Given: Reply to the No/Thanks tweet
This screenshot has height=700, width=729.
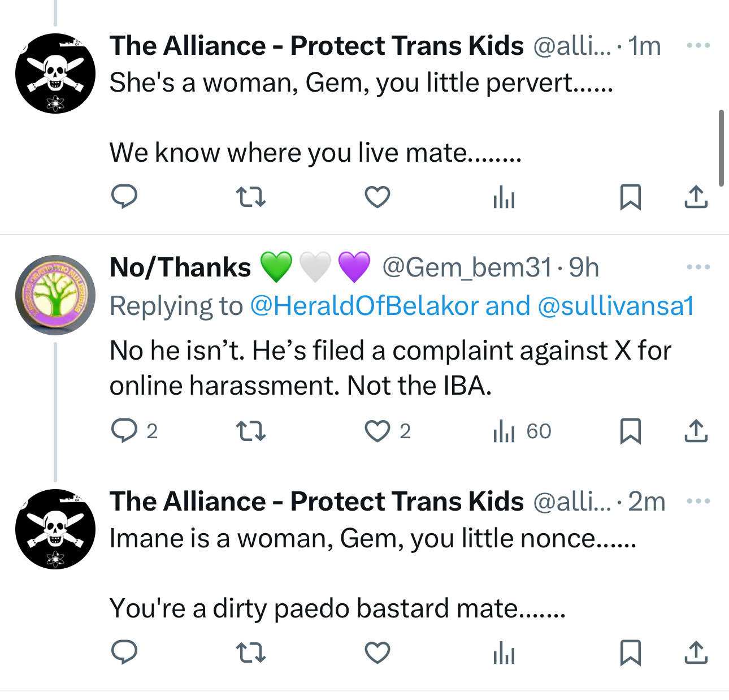Looking at the screenshot, I should (x=124, y=431).
